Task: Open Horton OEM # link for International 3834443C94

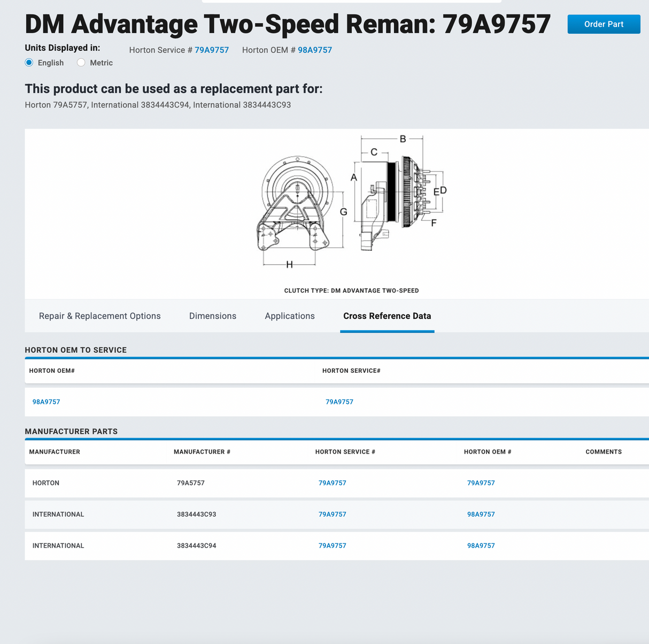Action: click(481, 546)
